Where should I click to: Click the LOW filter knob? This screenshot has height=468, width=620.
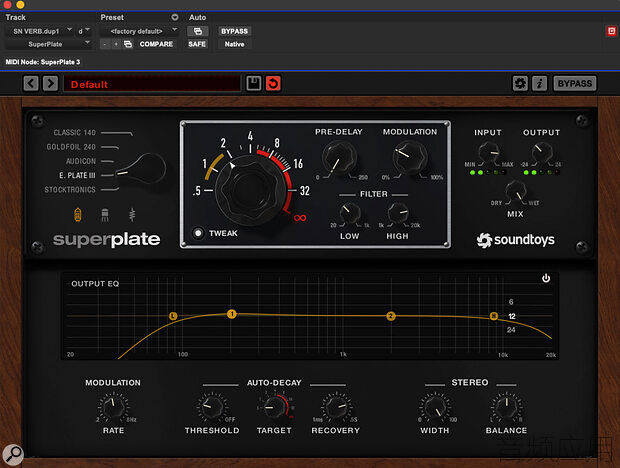[x=350, y=213]
